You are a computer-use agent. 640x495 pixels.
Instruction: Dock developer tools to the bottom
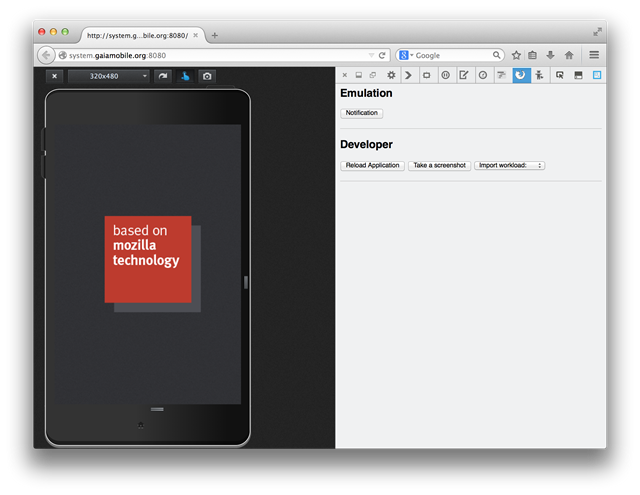pyautogui.click(x=358, y=75)
